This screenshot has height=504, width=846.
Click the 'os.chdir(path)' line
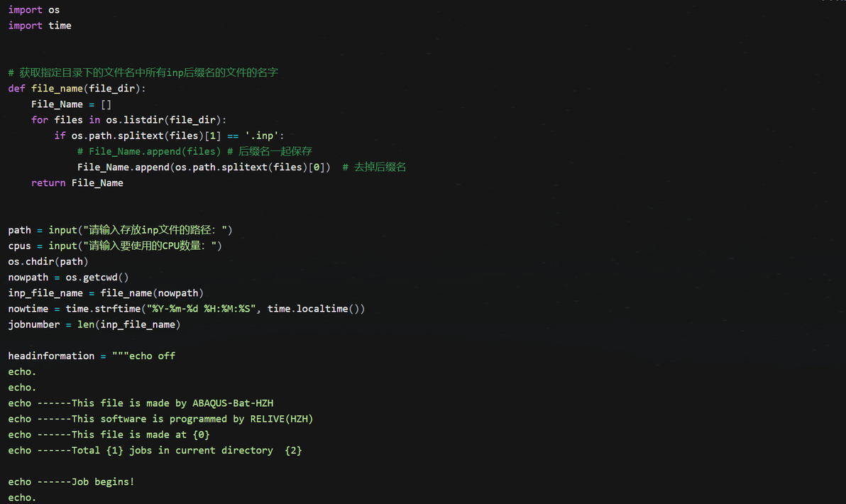pyautogui.click(x=48, y=261)
